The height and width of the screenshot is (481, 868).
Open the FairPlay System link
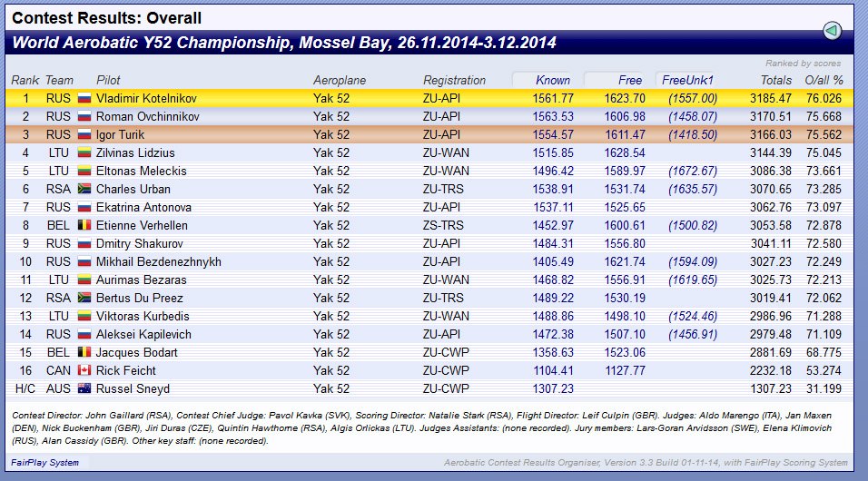click(x=44, y=462)
